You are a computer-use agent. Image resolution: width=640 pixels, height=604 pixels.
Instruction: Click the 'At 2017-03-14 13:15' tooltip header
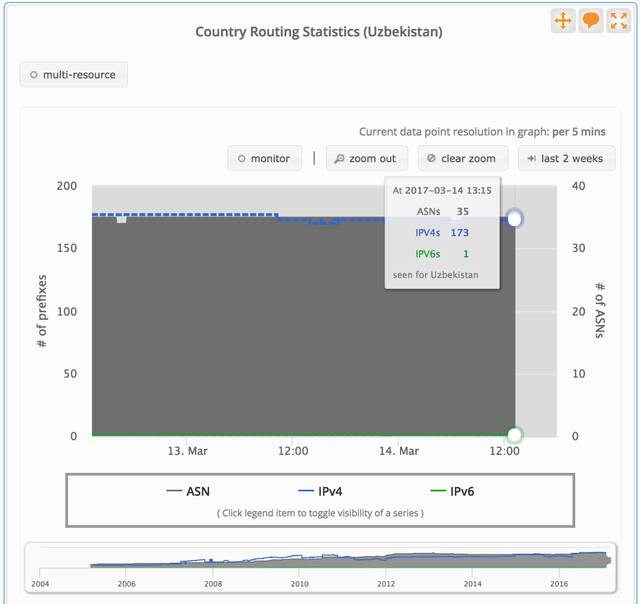pos(442,191)
